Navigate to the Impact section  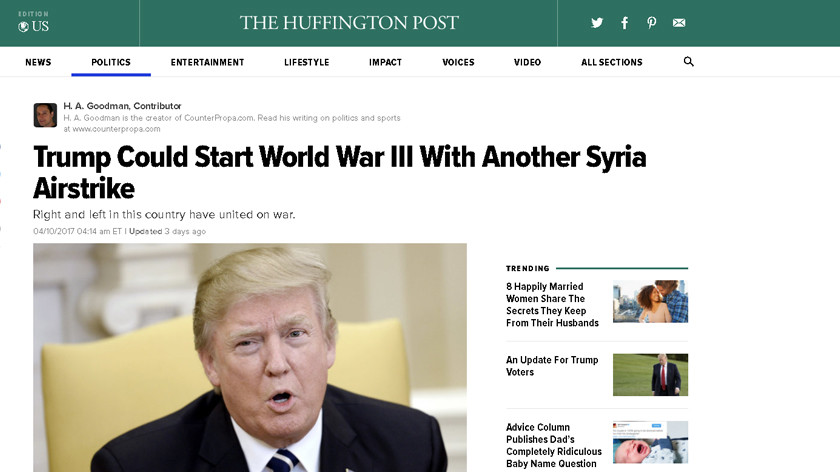(385, 62)
